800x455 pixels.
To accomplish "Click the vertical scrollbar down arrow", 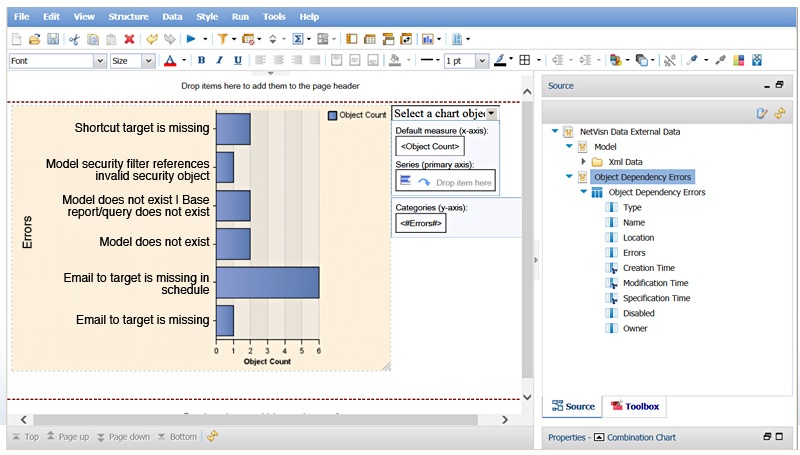I will pos(527,397).
